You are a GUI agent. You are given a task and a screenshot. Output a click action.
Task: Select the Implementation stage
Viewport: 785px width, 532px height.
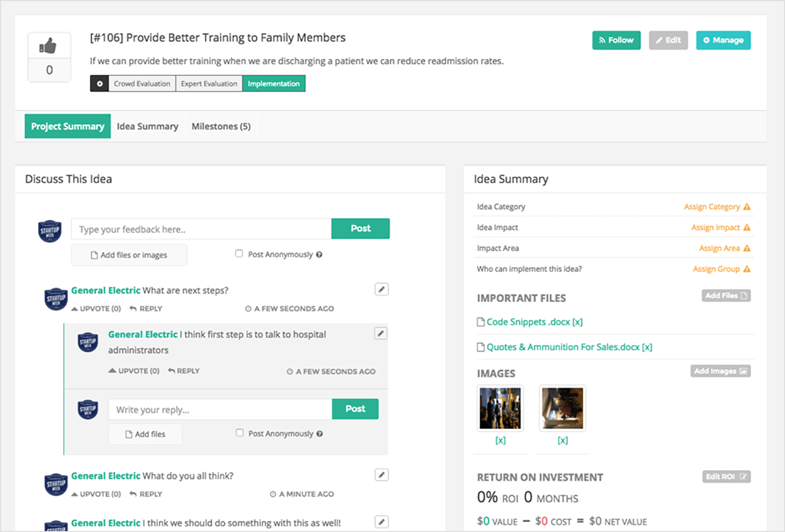pos(273,84)
